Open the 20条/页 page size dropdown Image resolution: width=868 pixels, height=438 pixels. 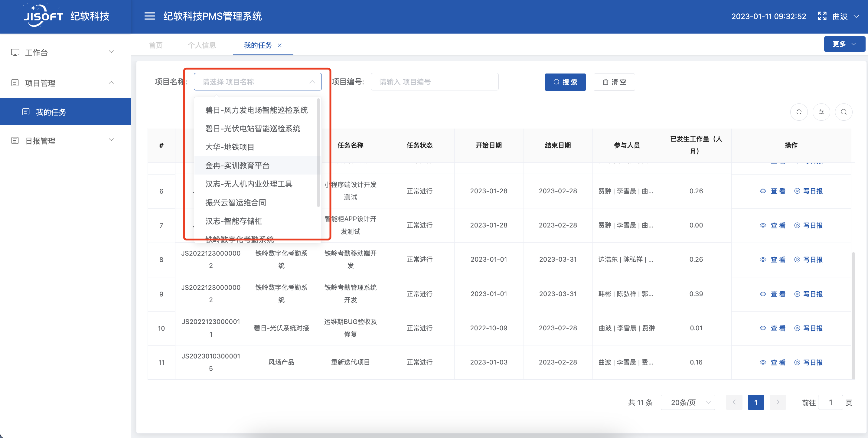[688, 402]
